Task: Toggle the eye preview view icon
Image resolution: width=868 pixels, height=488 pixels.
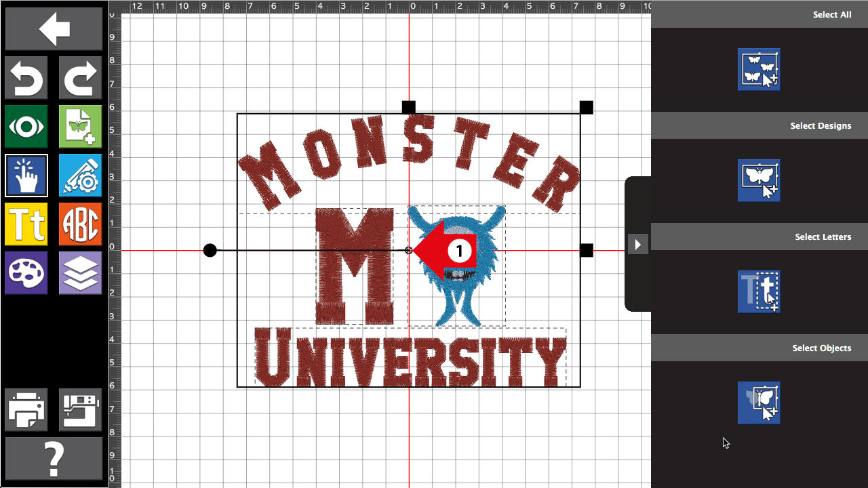Action: (x=26, y=127)
